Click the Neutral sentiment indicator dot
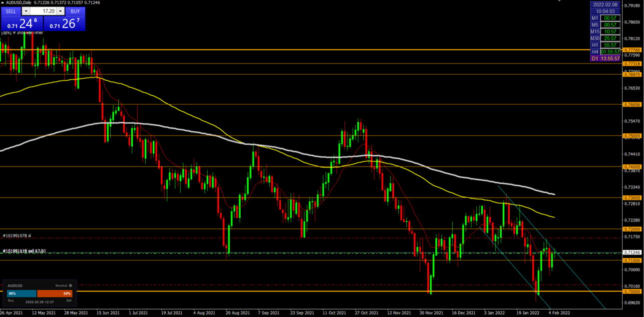Viewport: 644px width, 317px height. [x=71, y=285]
